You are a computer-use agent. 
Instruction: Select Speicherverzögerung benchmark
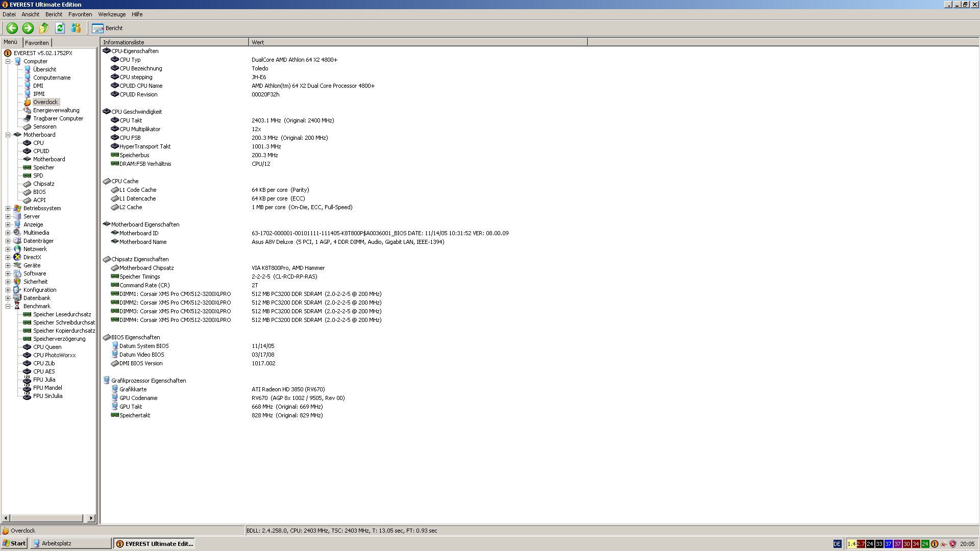tap(59, 339)
